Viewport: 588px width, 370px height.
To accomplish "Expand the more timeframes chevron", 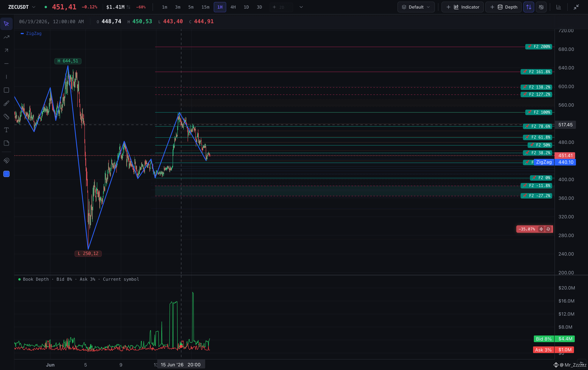I will 301,7.
